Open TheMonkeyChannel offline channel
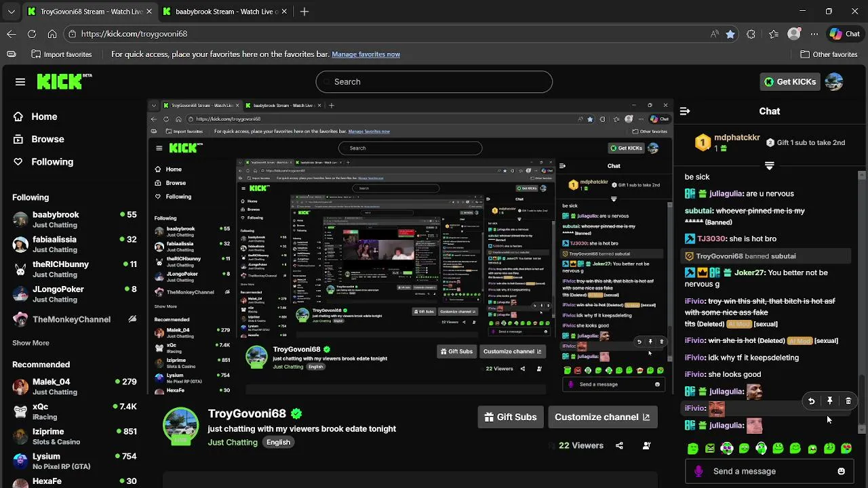 (75, 319)
